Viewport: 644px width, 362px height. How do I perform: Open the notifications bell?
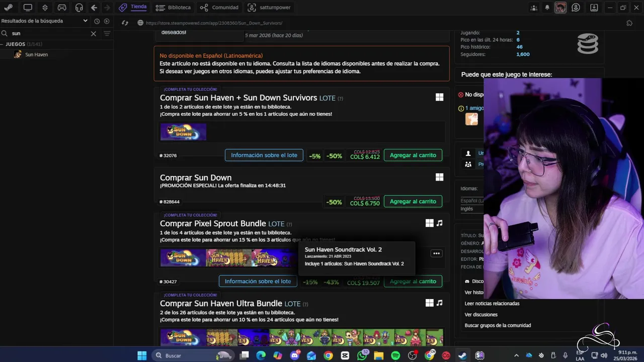[x=547, y=8]
